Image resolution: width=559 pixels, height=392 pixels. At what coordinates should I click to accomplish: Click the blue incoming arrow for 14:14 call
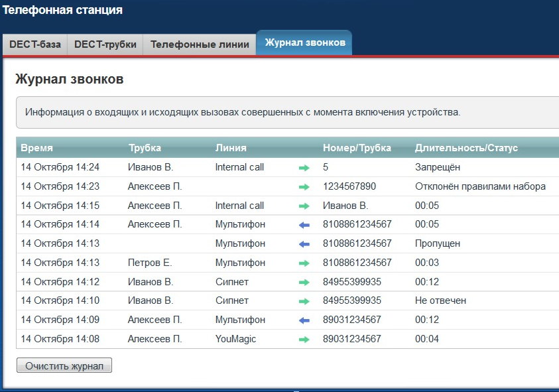pos(304,225)
